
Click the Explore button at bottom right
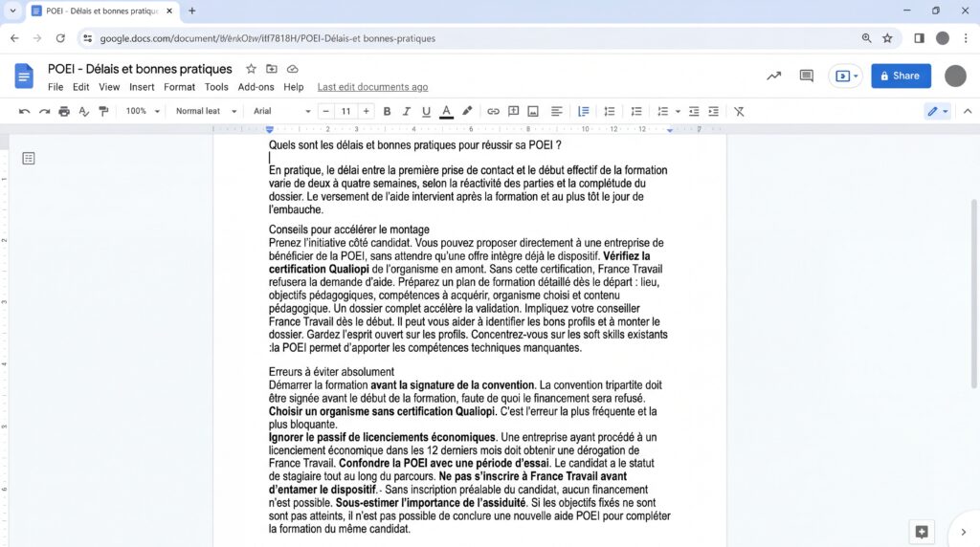coord(922,532)
